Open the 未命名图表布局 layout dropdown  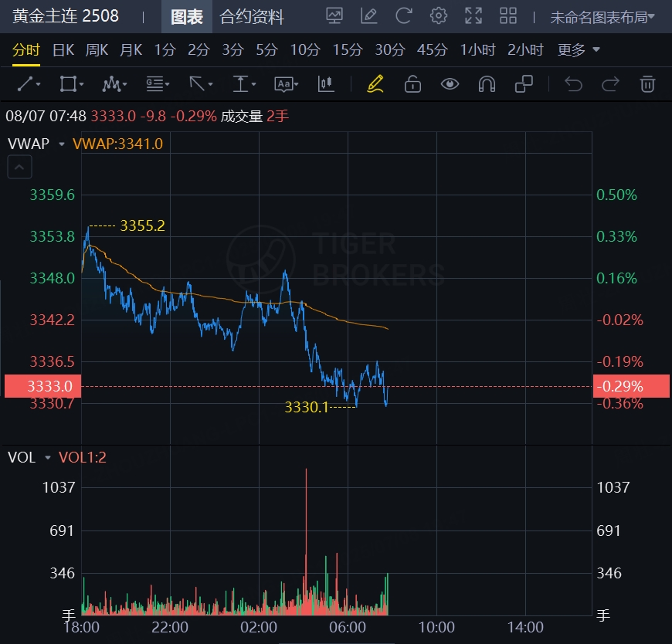(x=602, y=17)
